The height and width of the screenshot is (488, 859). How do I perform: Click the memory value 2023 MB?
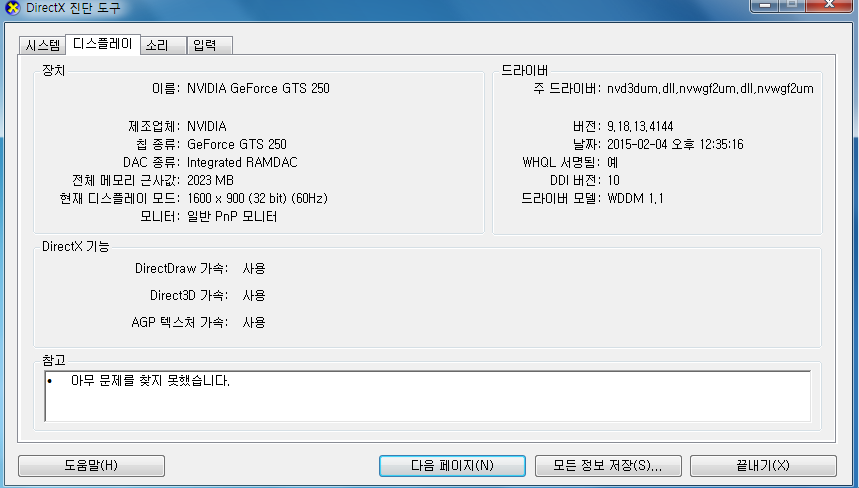click(210, 181)
